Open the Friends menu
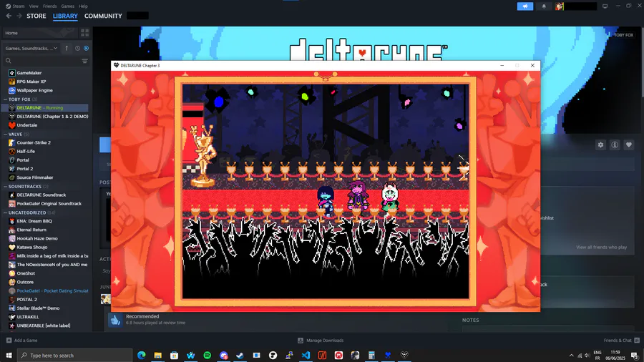Image resolution: width=644 pixels, height=362 pixels. point(49,6)
